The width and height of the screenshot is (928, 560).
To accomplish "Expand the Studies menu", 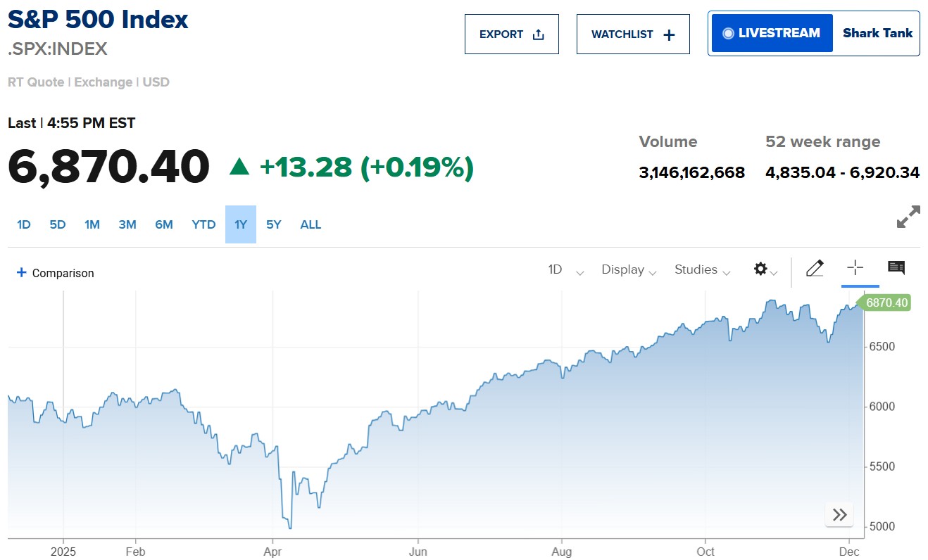I will (701, 269).
